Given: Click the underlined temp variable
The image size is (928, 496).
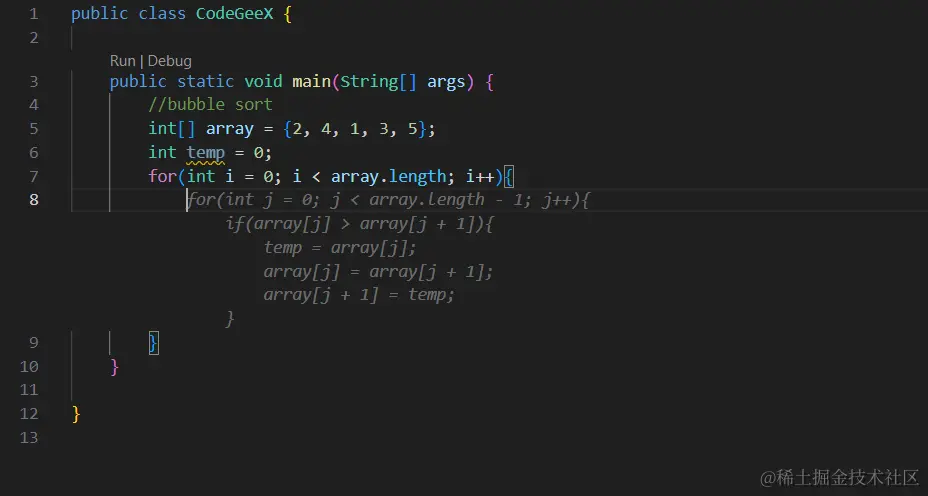Looking at the screenshot, I should coord(205,153).
